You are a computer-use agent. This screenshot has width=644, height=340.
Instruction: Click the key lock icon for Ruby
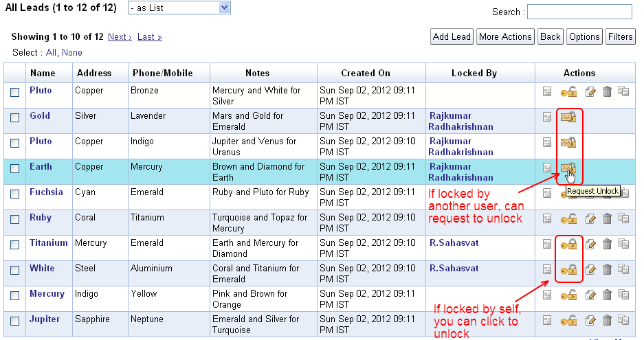coord(568,218)
